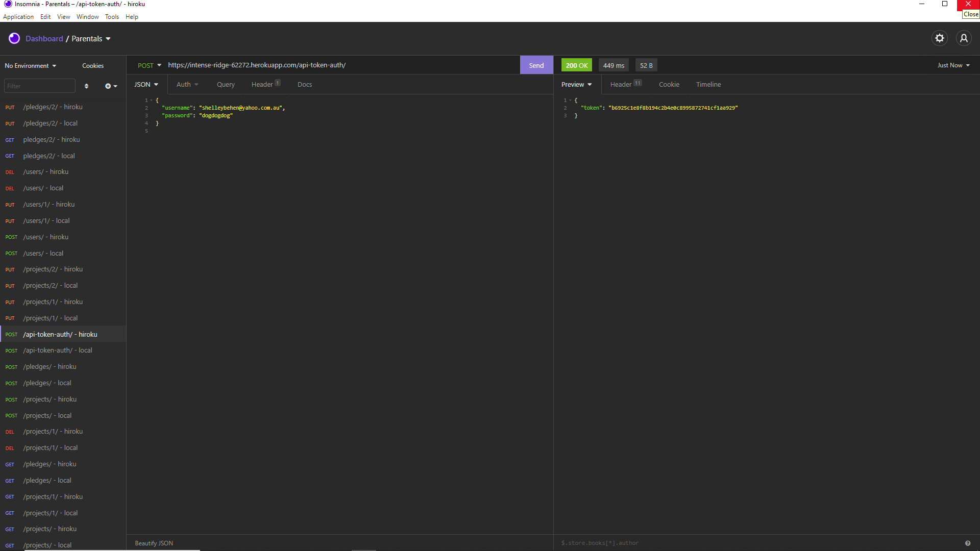980x551 pixels.
Task: Click the request Filter field
Action: (40, 86)
